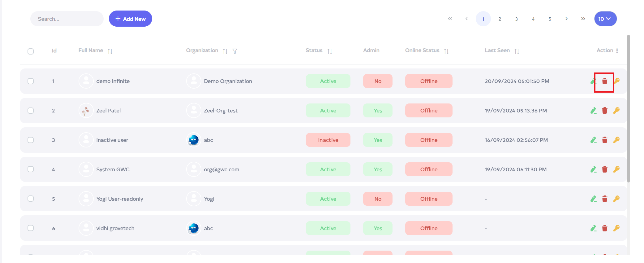The width and height of the screenshot is (644, 263).
Task: Sort by Online Status column
Action: point(446,51)
